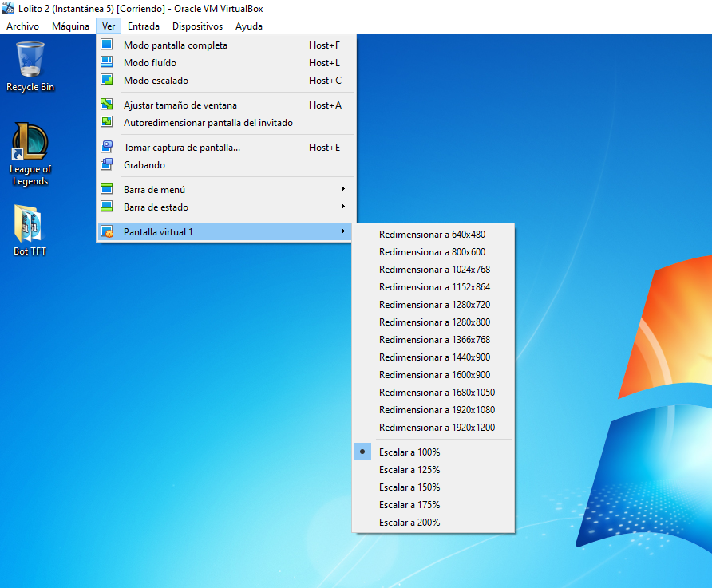Click the Modo escalado icon
Viewport: 712px width, 588px height.
(x=107, y=81)
